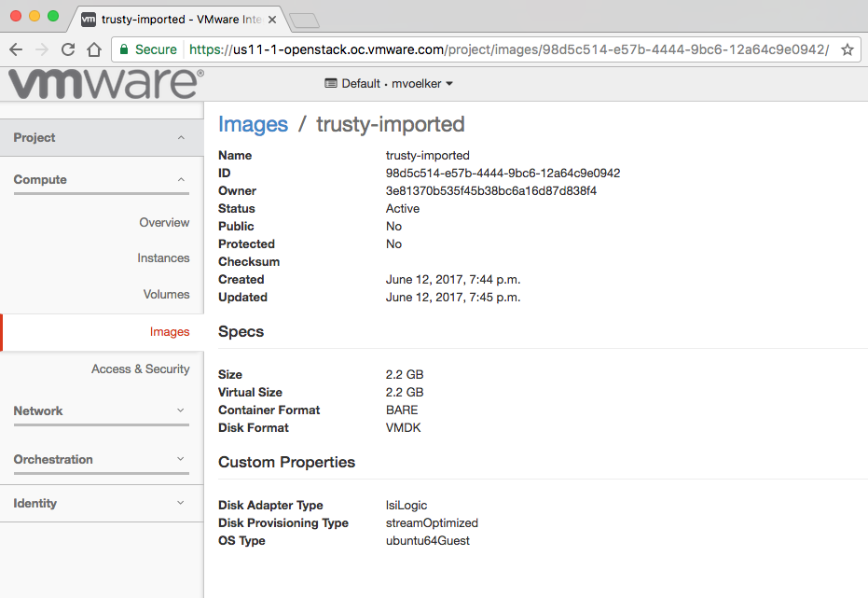Screen dimensions: 868x598
Task: Open the Volumes page in sidebar
Action: pos(166,294)
